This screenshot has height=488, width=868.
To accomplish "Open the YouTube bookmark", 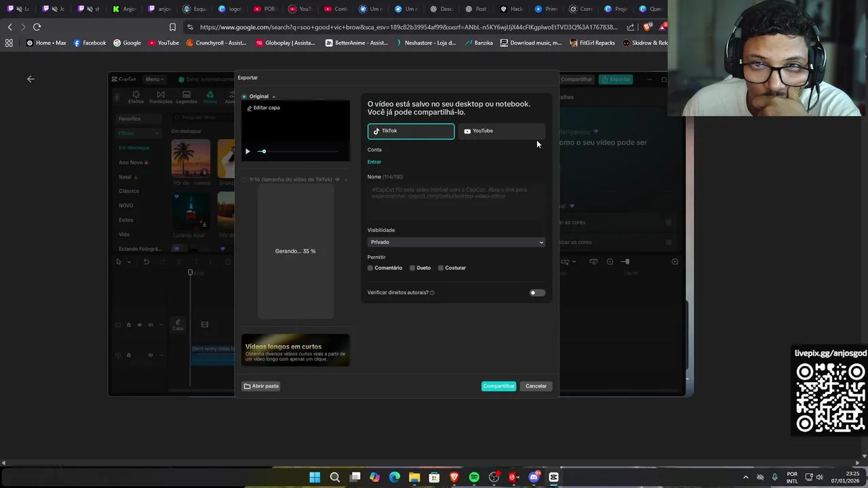I will click(163, 43).
